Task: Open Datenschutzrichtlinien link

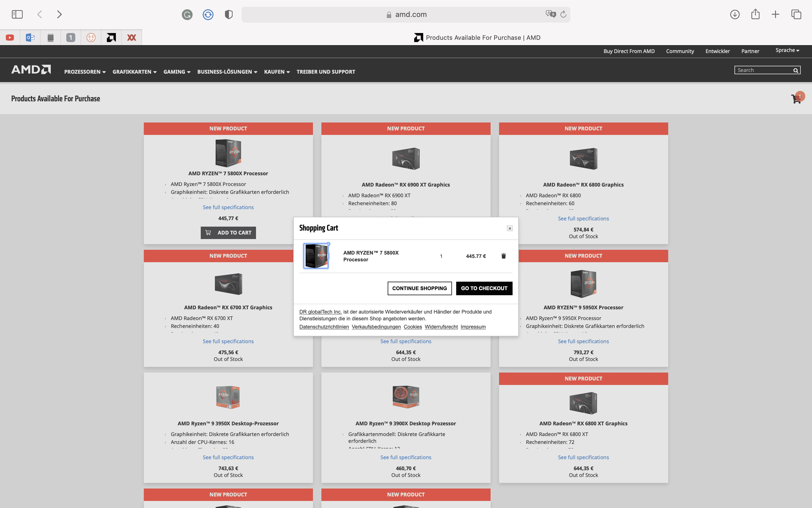Action: pyautogui.click(x=324, y=327)
